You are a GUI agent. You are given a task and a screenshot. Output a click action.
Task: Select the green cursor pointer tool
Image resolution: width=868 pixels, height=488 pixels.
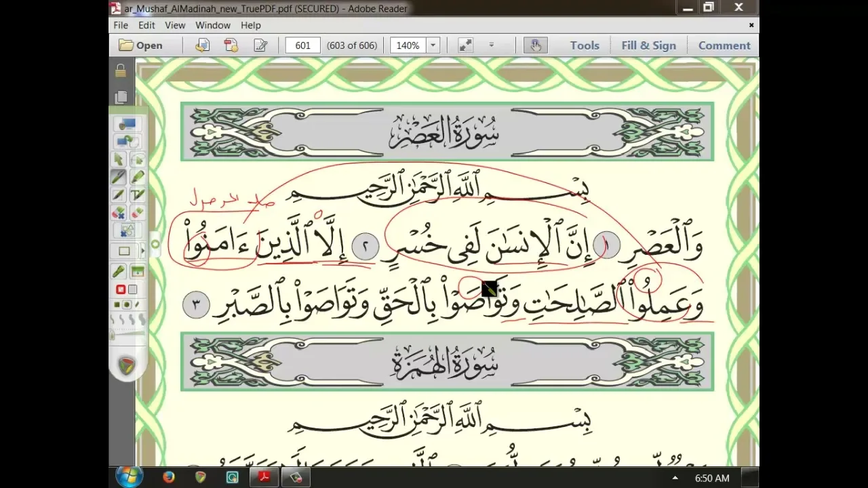(119, 159)
